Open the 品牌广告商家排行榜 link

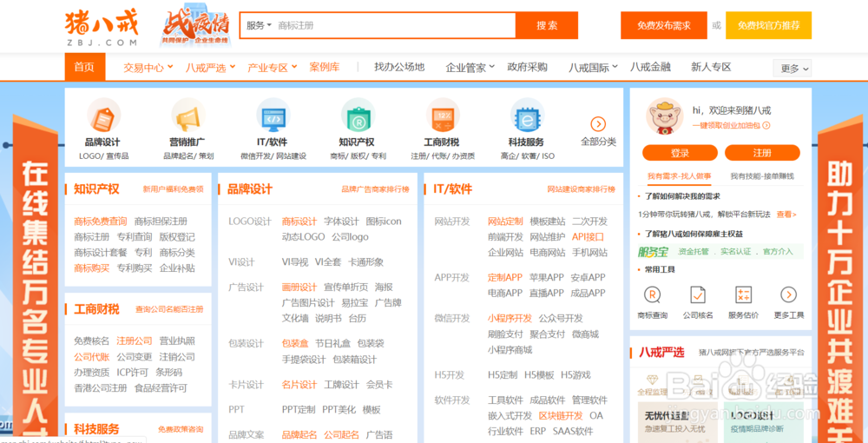[375, 188]
